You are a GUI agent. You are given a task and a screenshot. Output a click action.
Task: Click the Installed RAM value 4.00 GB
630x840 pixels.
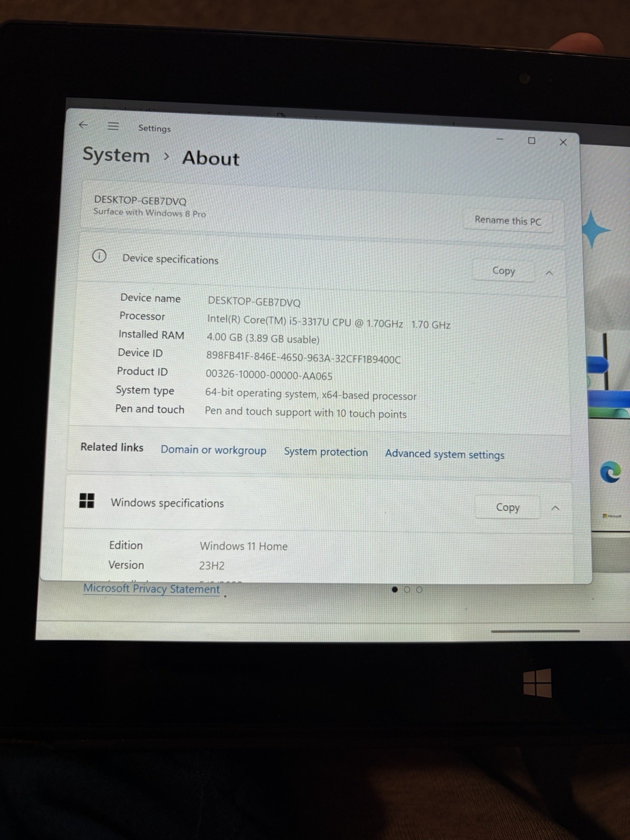(x=263, y=339)
